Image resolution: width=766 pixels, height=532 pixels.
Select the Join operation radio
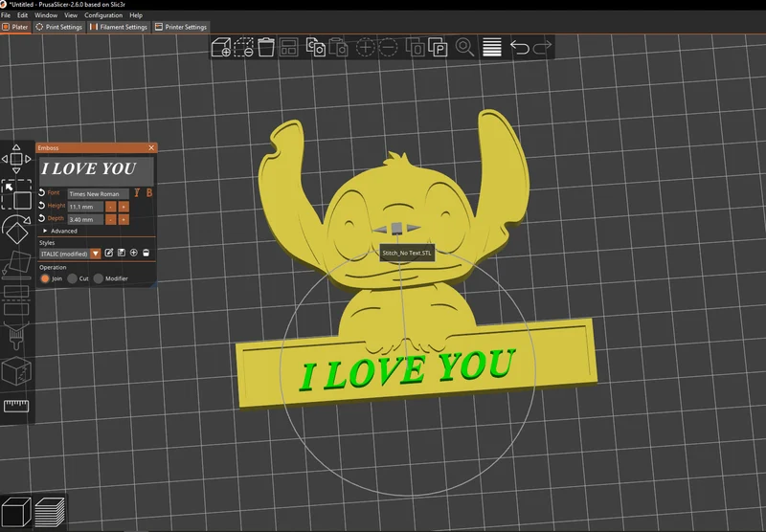45,278
